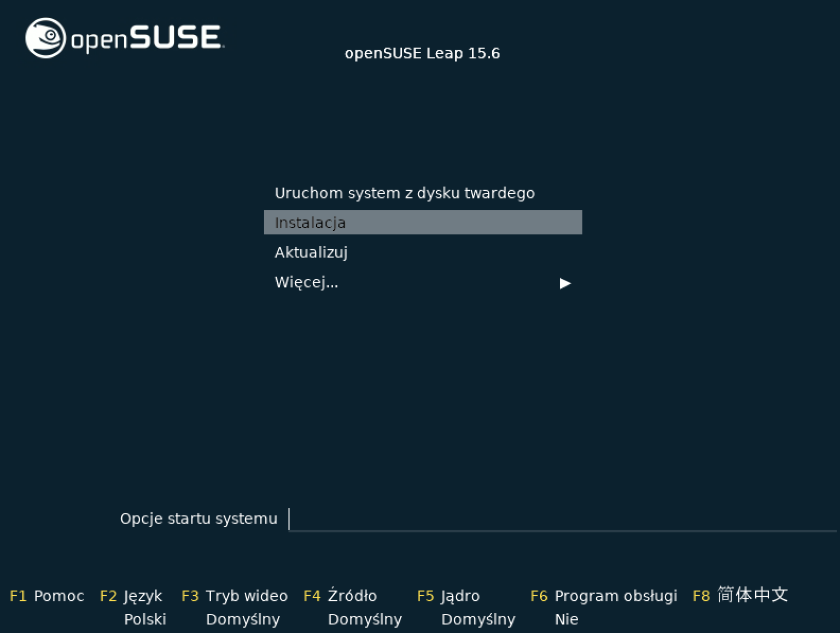The image size is (840, 633).
Task: Click the "Nie" driver value
Action: pyautogui.click(x=567, y=619)
